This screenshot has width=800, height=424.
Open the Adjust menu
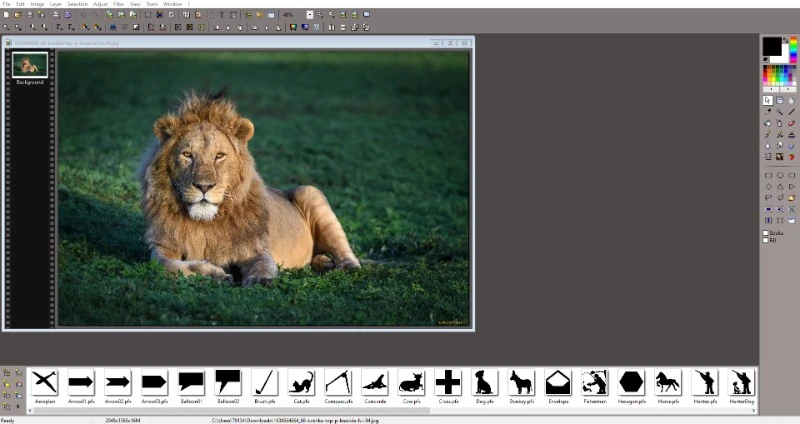tap(100, 4)
